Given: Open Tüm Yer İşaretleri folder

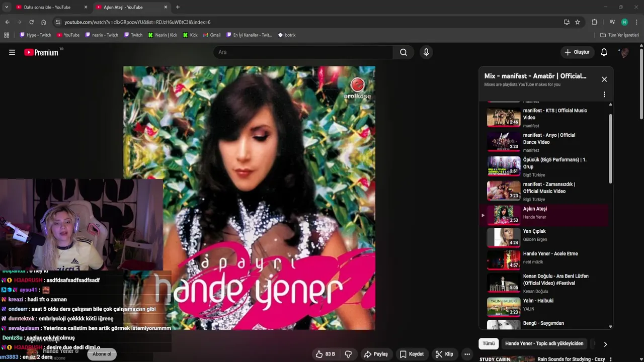Looking at the screenshot, I should pyautogui.click(x=620, y=35).
